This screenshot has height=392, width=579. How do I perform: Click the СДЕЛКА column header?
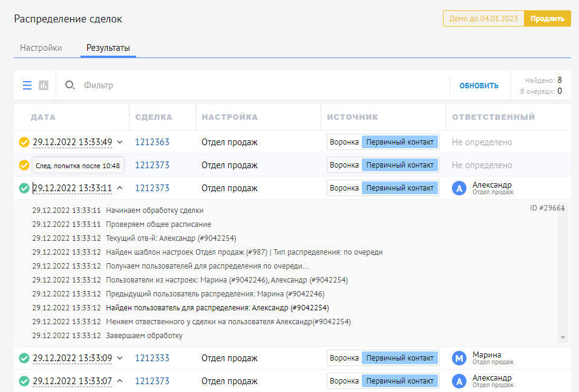pyautogui.click(x=154, y=117)
